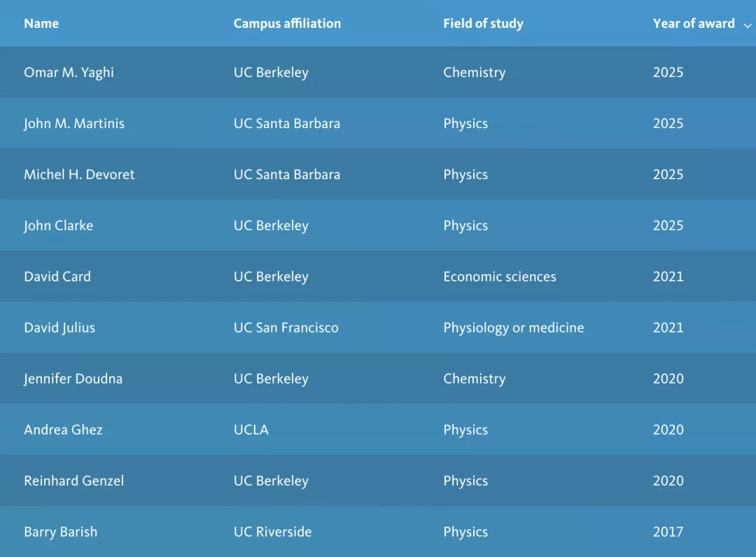Sort by the Name column header
Screen dimensions: 756x557
point(41,23)
